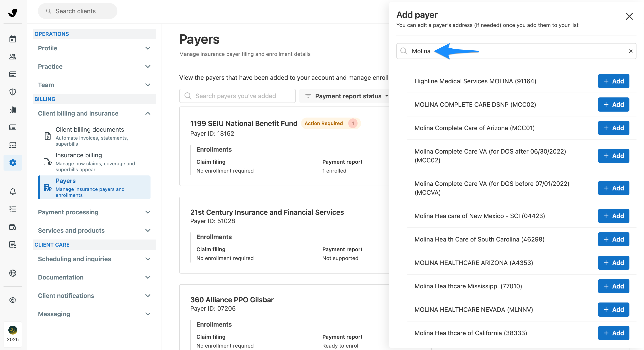Add MOLINA HEALTHCARE NEVADA (MLNNV)
The image size is (644, 350).
(613, 309)
